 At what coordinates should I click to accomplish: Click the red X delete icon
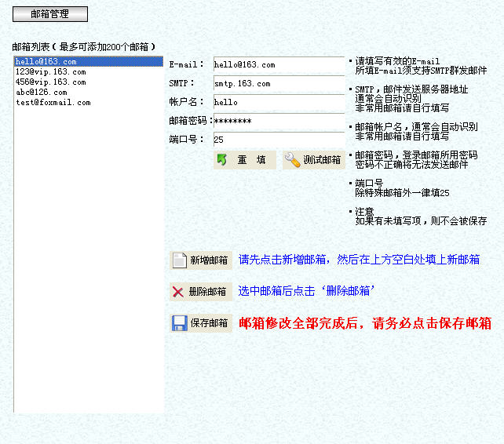pos(178,292)
